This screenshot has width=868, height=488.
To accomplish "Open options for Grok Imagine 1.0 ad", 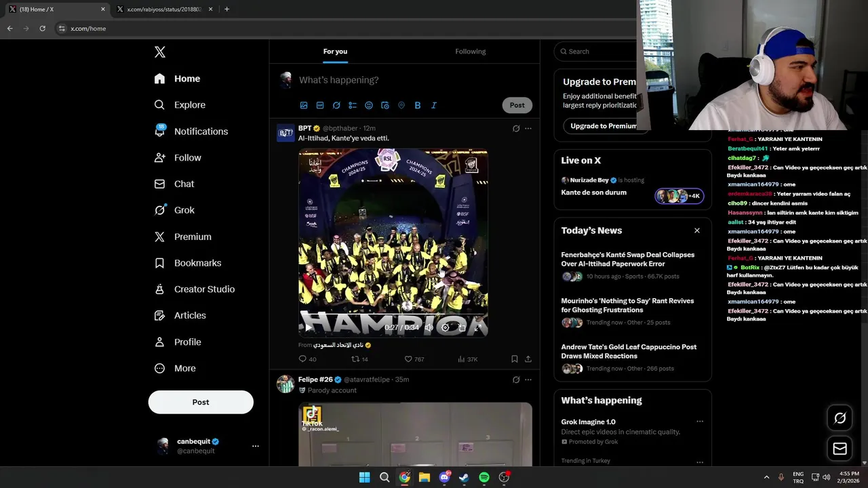I will (x=700, y=422).
